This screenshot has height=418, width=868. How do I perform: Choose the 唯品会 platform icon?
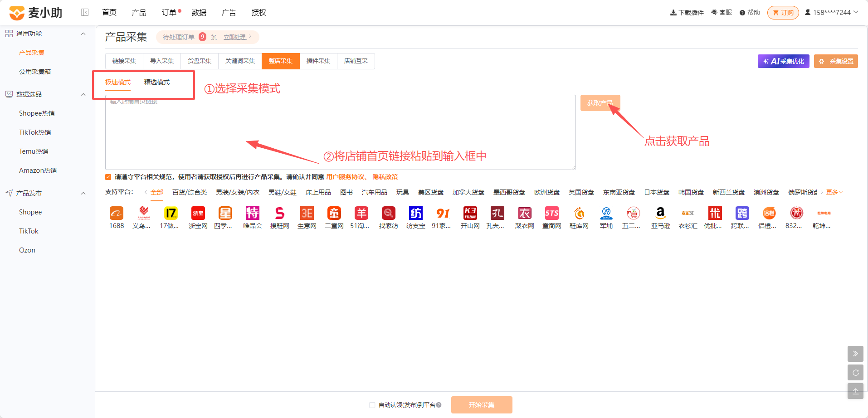[x=253, y=213]
